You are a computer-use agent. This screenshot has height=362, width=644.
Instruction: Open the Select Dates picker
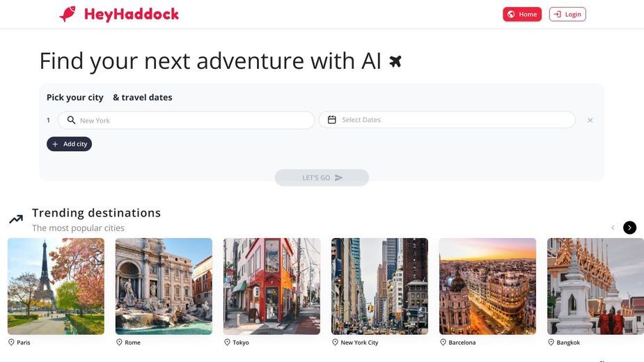point(447,120)
